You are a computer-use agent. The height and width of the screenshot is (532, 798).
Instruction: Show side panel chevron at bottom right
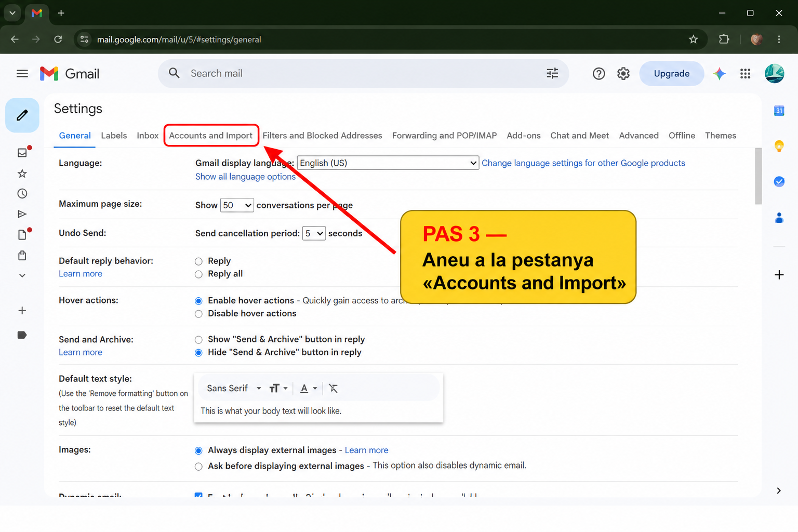click(x=778, y=490)
